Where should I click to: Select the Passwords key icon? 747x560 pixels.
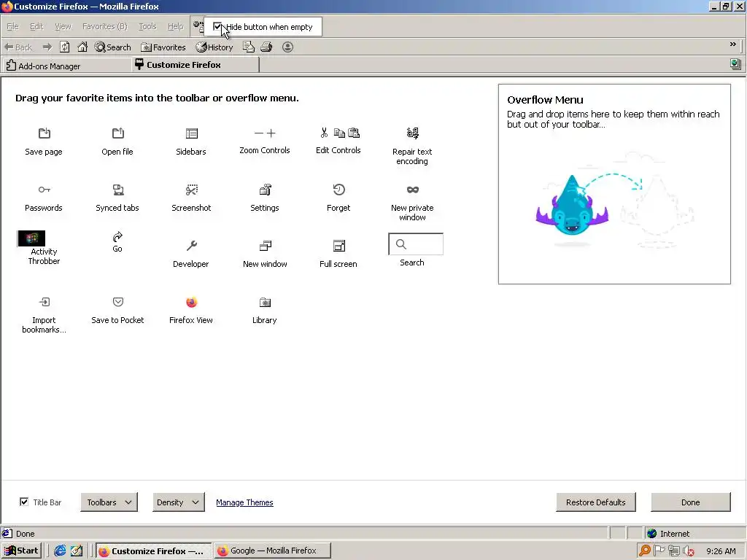[44, 190]
